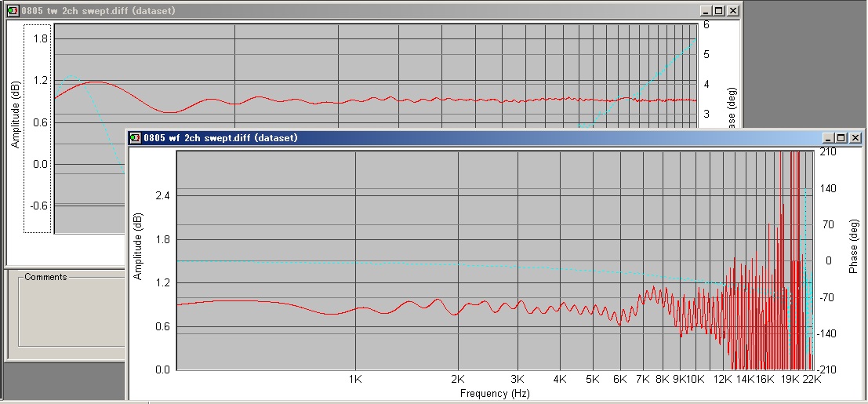This screenshot has height=404, width=868.
Task: Click the Frequency (Hz) axis label
Action: 495,394
